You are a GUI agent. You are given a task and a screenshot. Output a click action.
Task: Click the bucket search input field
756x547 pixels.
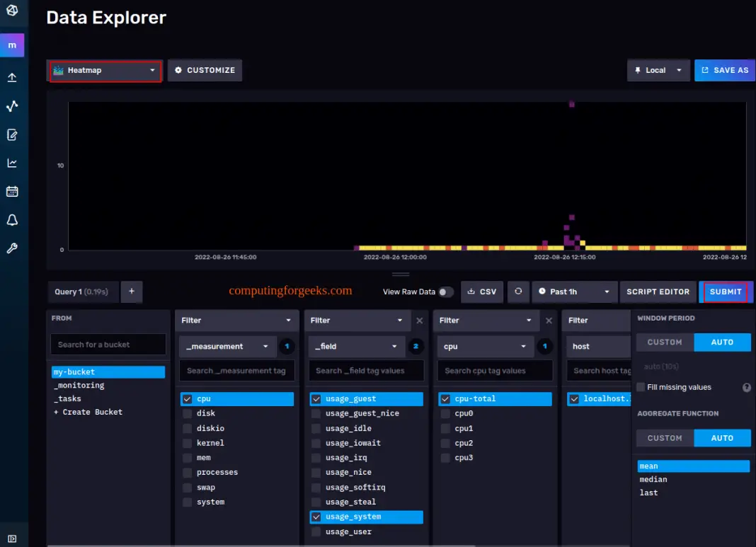click(x=108, y=344)
